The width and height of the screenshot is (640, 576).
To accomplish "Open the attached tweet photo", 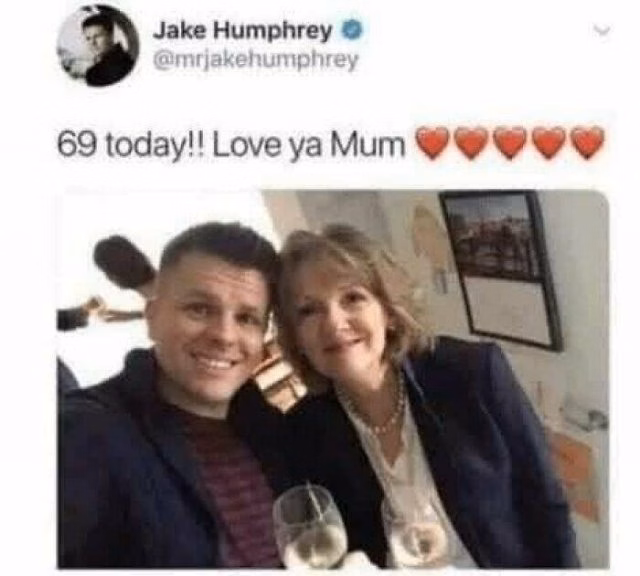I will [333, 379].
